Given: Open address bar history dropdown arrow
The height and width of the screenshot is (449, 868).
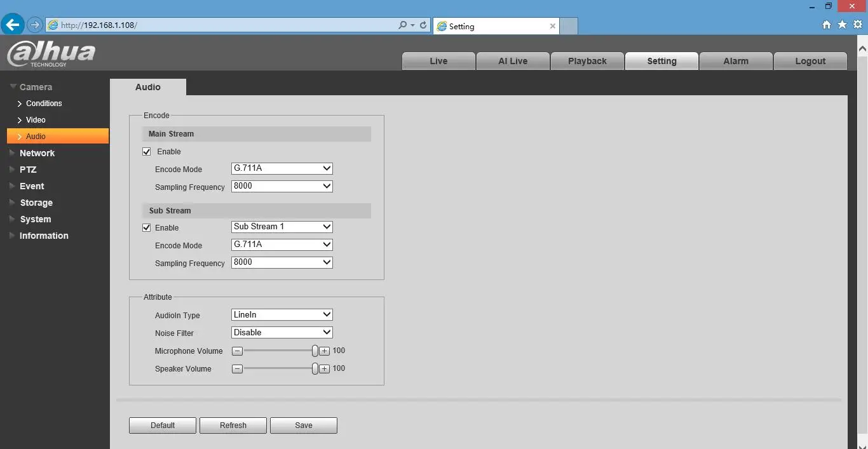Looking at the screenshot, I should [x=413, y=25].
